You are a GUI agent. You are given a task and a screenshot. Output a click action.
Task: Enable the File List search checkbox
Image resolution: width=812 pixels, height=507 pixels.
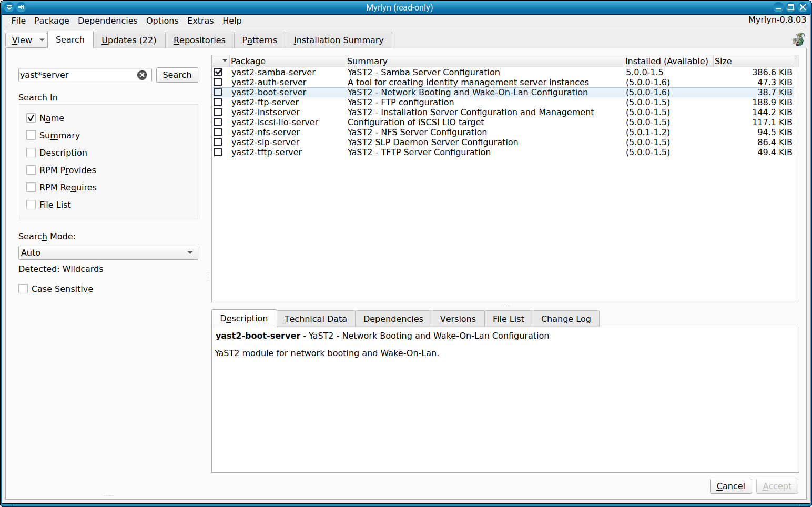pos(31,205)
